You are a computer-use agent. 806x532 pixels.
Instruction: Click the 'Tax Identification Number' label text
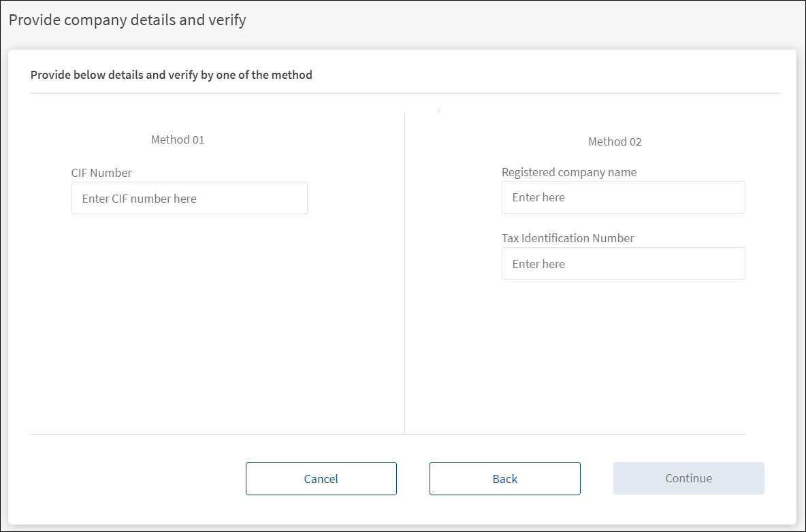click(568, 238)
